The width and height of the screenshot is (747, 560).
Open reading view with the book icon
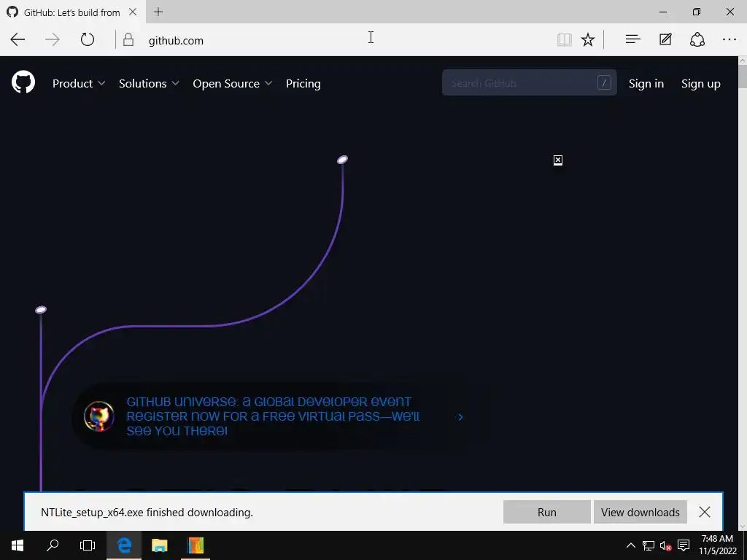tap(564, 39)
